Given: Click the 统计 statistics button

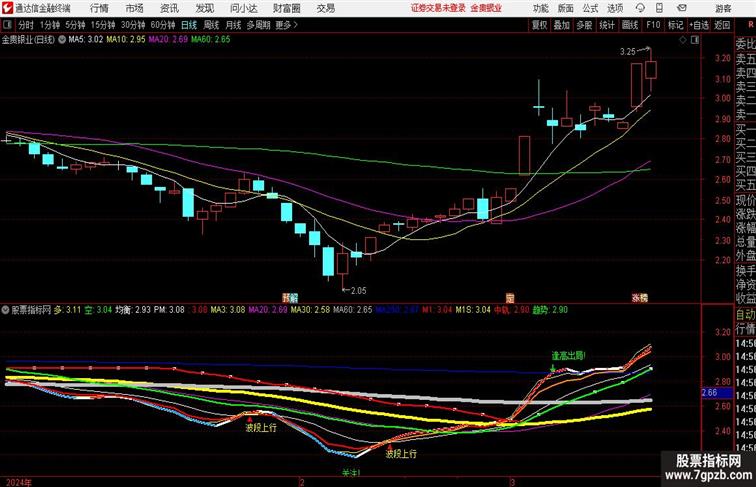Looking at the screenshot, I should click(x=607, y=25).
